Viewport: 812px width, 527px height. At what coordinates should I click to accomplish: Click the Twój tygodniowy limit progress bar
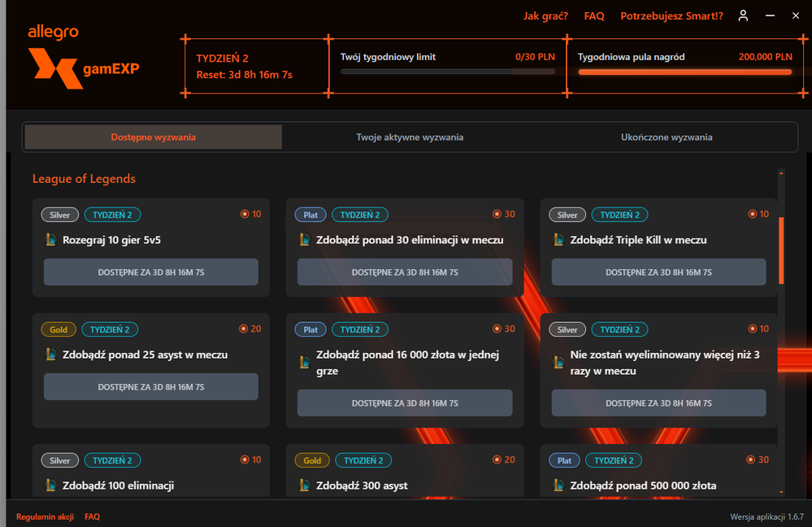tap(447, 72)
